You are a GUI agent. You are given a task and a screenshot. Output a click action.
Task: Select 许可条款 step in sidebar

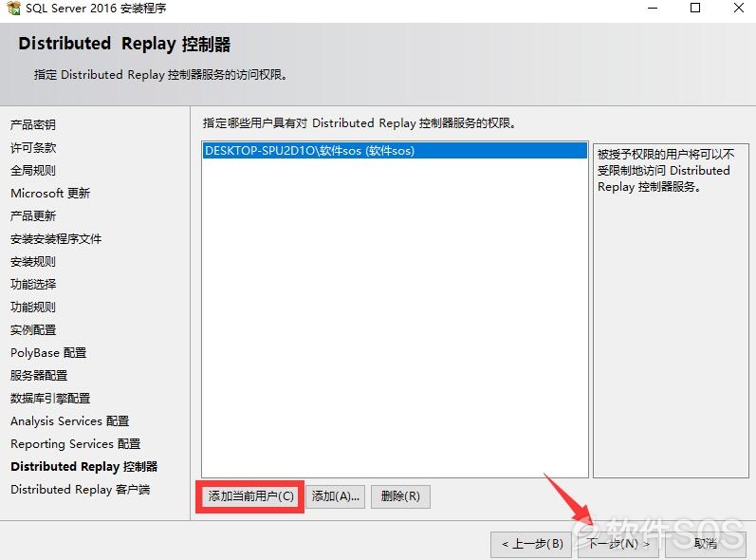click(x=33, y=148)
